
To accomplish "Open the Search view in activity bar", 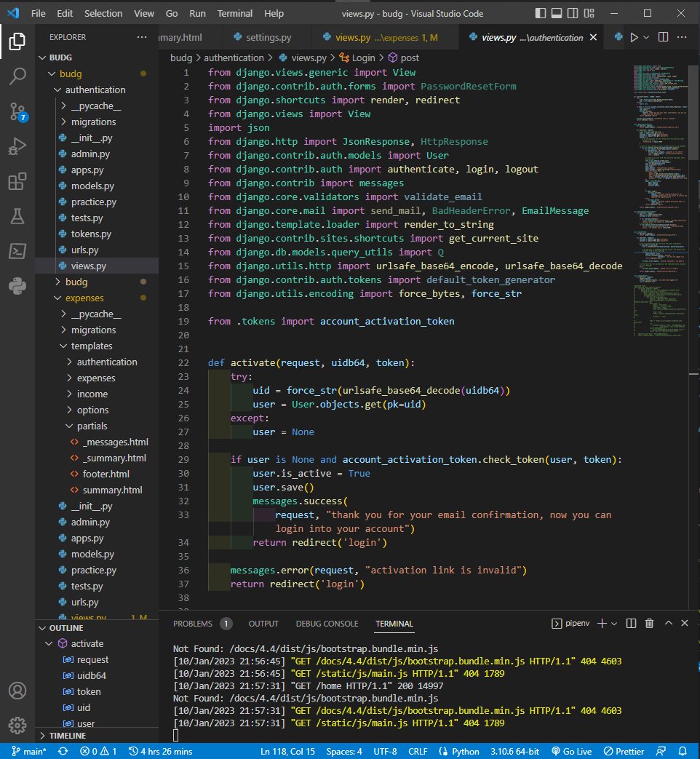I will (17, 76).
